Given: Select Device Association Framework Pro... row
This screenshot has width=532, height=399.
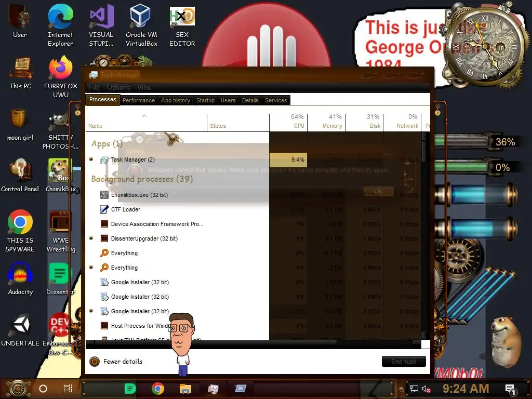Looking at the screenshot, I should (253, 224).
